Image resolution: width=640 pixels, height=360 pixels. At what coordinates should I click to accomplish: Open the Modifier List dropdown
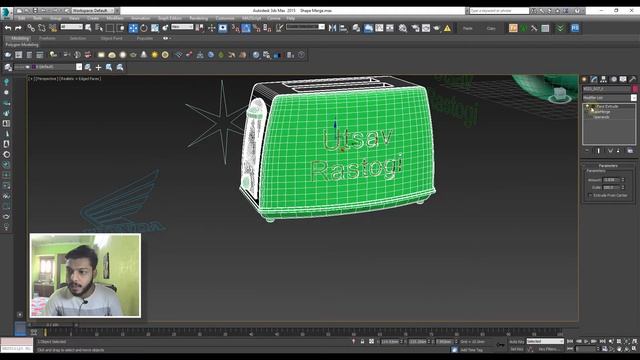click(x=609, y=98)
